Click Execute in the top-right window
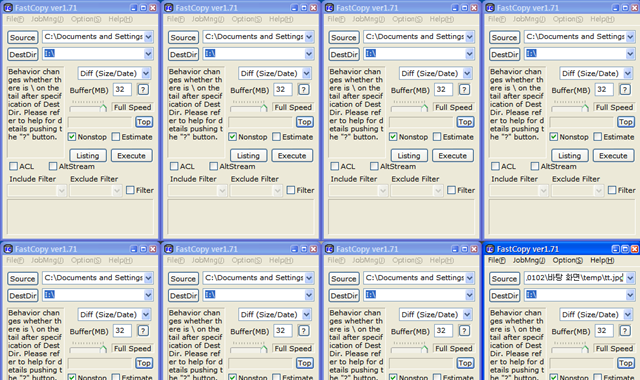The image size is (640, 380). (613, 156)
